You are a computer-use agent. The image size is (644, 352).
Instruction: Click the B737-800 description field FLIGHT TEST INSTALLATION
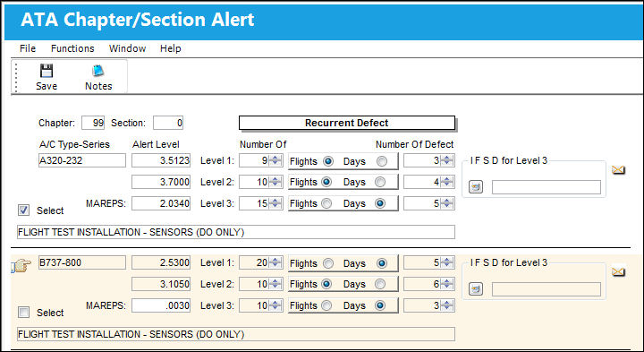pos(236,334)
